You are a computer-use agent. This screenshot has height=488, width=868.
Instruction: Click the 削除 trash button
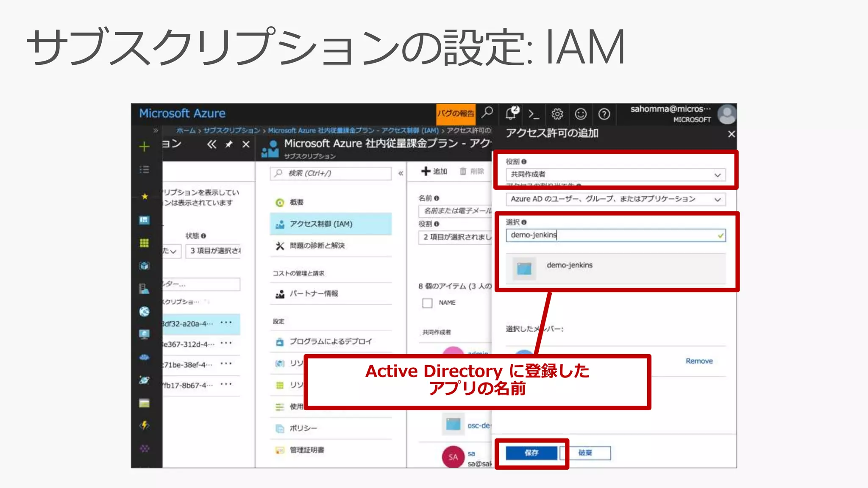coord(472,171)
